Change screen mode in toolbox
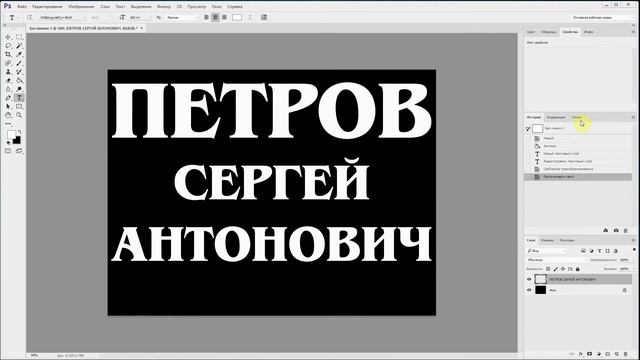This screenshot has height=360, width=640. pos(19,151)
